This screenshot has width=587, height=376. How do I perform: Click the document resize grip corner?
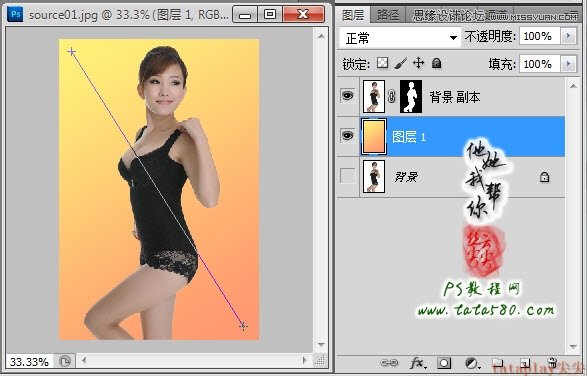[x=319, y=361]
